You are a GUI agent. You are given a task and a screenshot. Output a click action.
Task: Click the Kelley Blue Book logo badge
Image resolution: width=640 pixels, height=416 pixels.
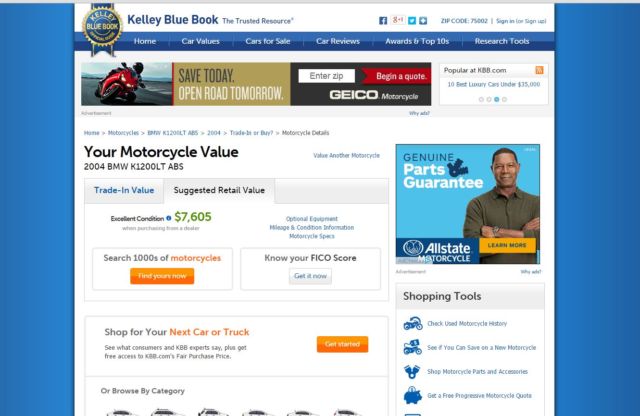click(102, 28)
